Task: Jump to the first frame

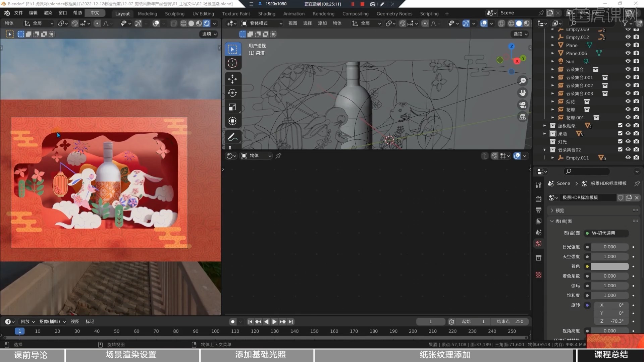Action: [x=250, y=322]
